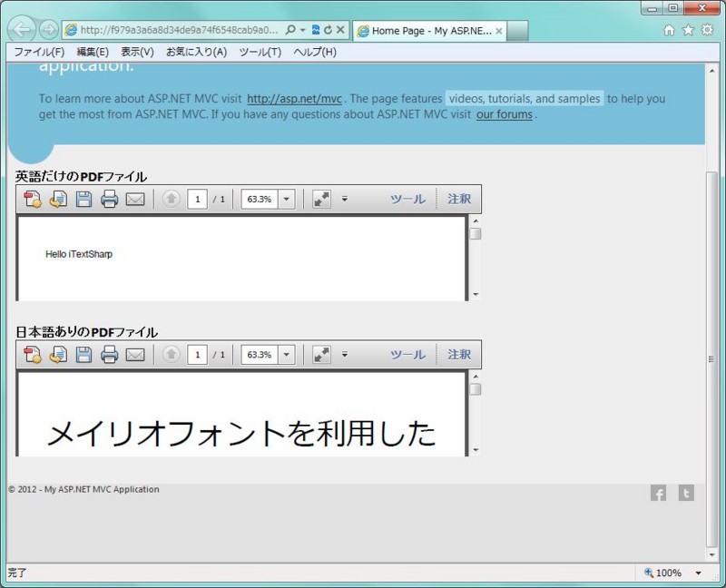Print the 英語だけのPDFファイル document

[109, 199]
